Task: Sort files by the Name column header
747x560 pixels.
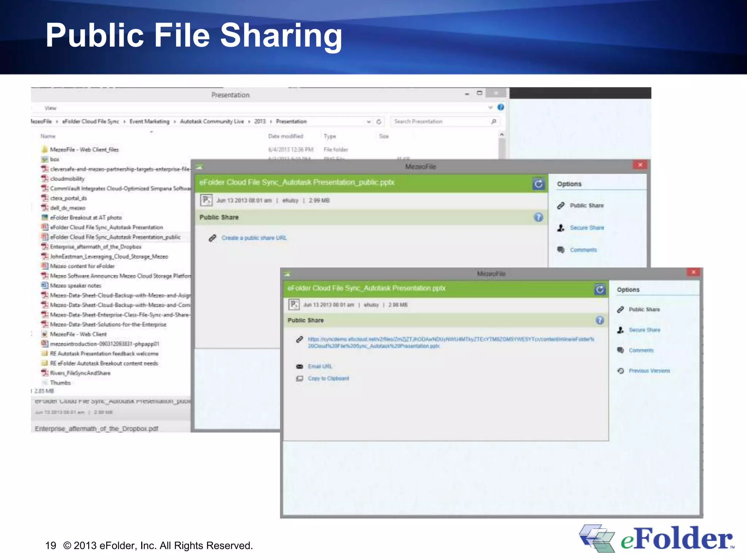Action: [x=48, y=136]
